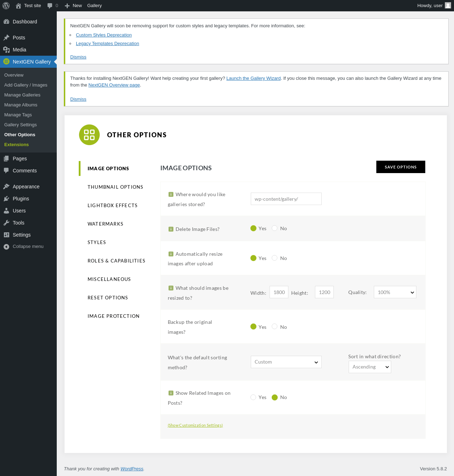Click the green Other Options grid icon

[x=89, y=135]
